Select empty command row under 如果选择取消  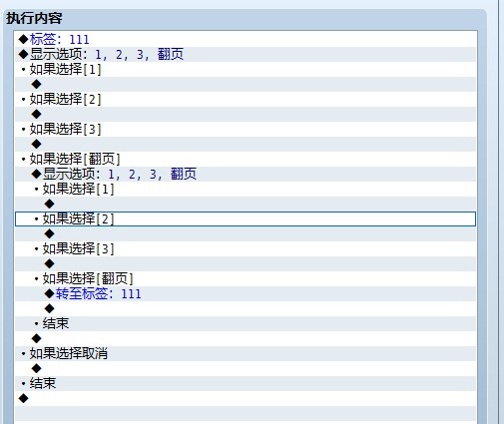tap(246, 368)
